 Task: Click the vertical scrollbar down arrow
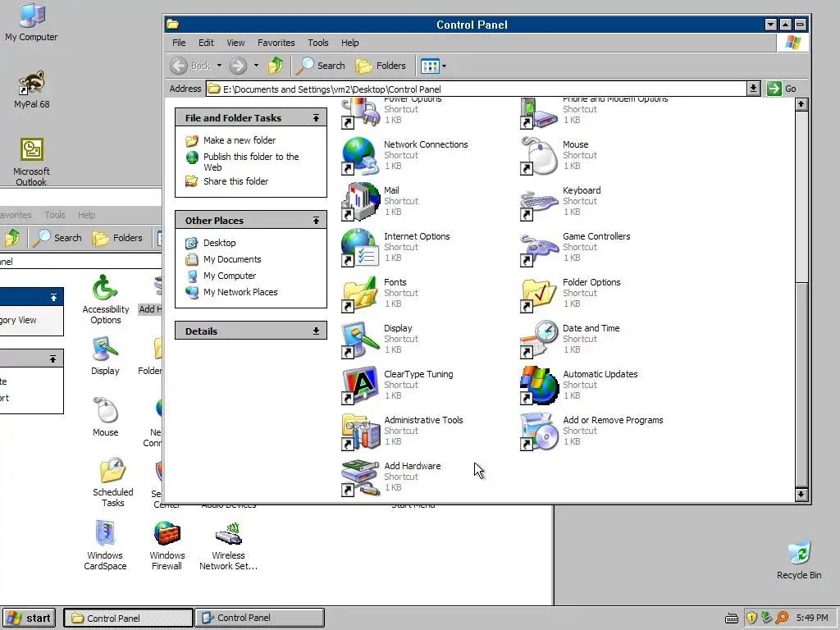point(801,494)
